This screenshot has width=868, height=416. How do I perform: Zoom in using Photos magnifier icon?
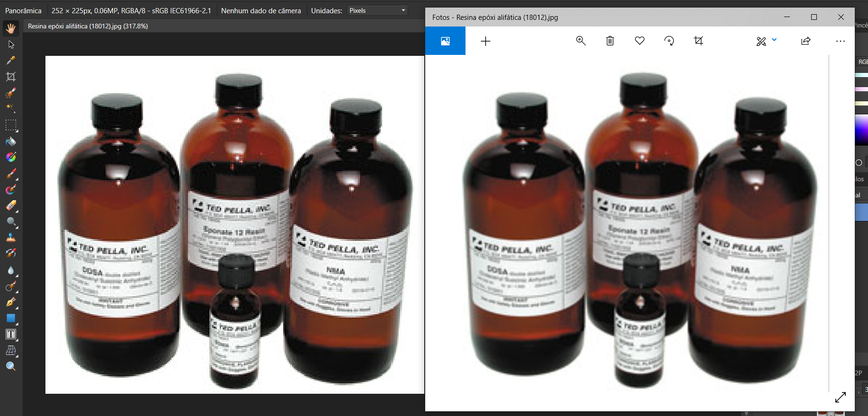point(581,41)
